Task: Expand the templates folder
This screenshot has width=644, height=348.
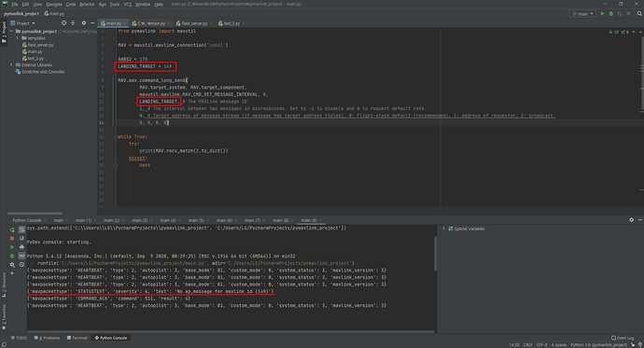Action: pos(18,38)
